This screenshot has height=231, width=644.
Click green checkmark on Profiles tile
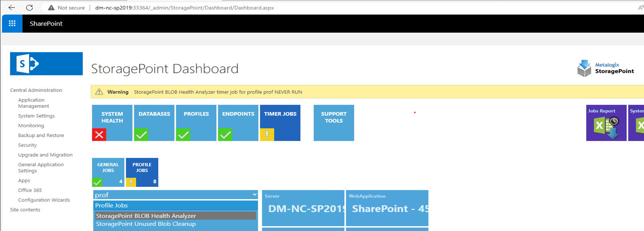(x=183, y=135)
